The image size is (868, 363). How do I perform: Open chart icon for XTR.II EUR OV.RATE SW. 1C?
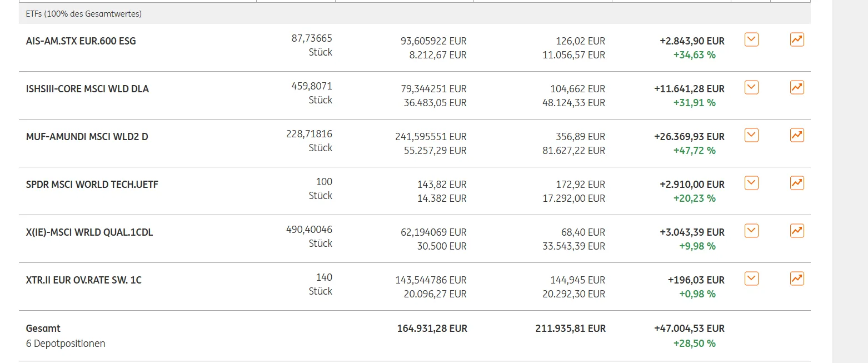797,279
